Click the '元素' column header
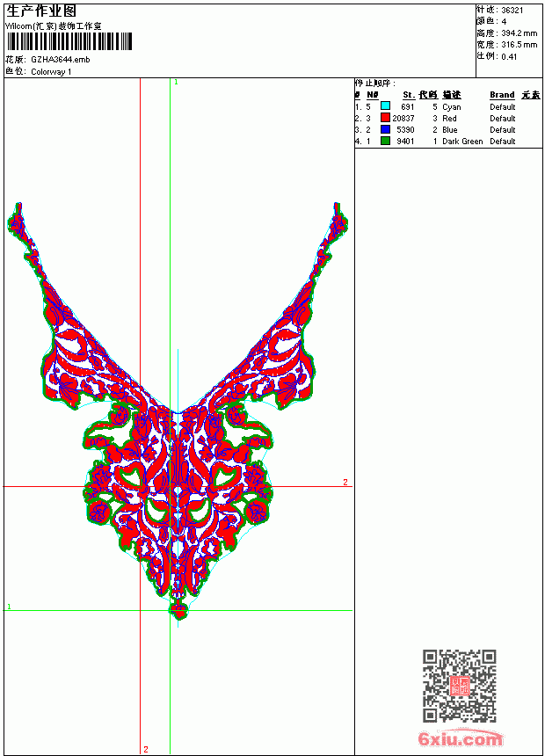Viewport: 545px width, 756px height. tap(531, 95)
